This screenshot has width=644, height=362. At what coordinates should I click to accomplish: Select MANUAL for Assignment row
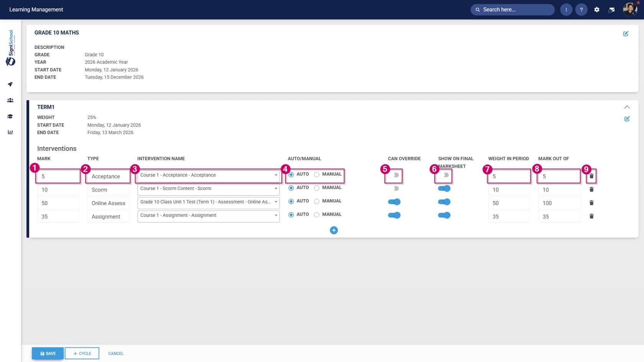tap(317, 215)
